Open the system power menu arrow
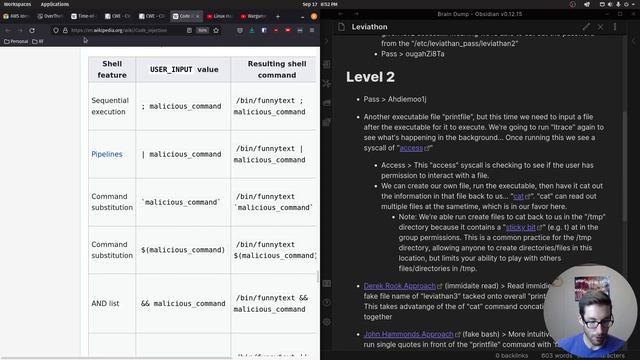The image size is (640, 360). click(x=634, y=4)
